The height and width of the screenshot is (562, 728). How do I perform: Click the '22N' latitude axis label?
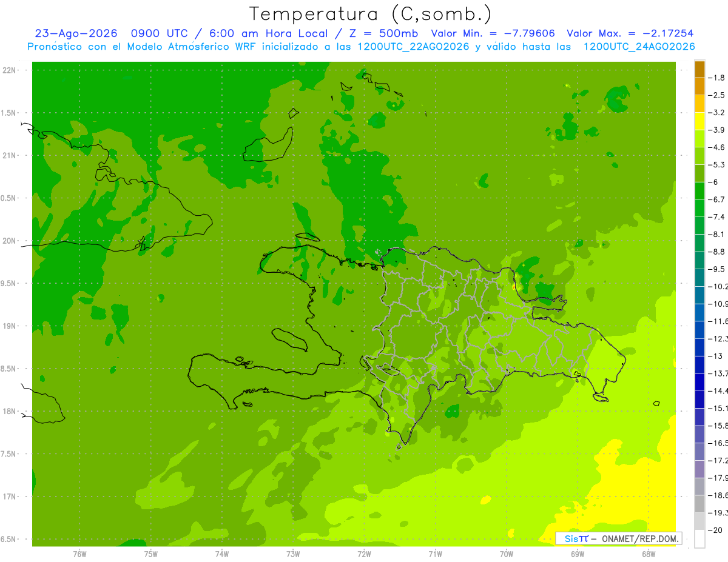coord(10,70)
